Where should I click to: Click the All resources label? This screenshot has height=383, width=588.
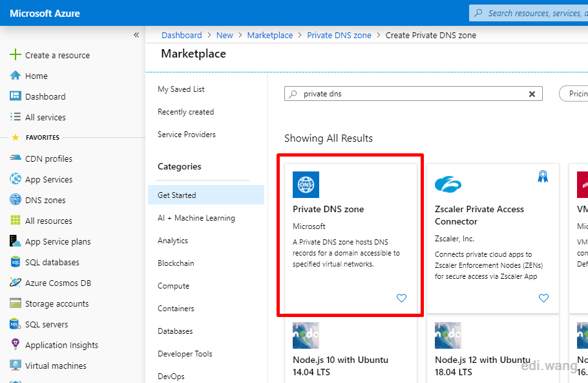point(48,221)
